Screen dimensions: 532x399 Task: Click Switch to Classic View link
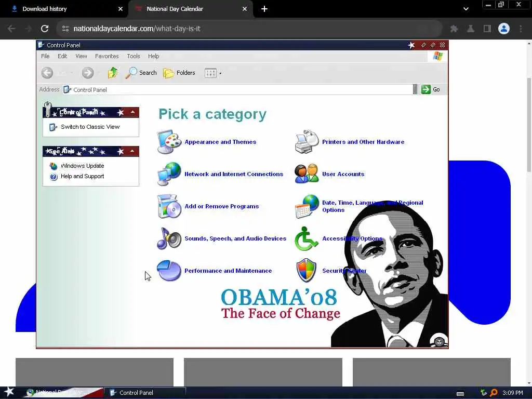tap(90, 127)
